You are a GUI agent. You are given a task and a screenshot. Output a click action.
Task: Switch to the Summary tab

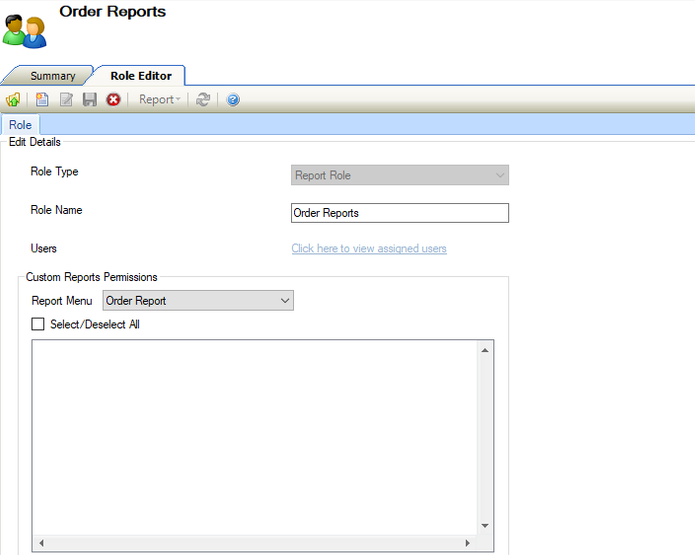[52, 76]
